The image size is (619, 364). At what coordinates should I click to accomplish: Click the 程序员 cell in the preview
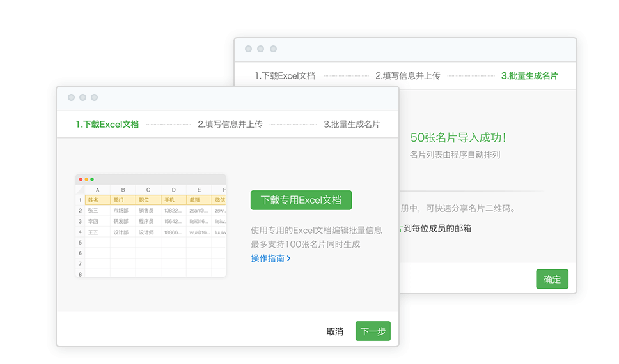point(148,221)
